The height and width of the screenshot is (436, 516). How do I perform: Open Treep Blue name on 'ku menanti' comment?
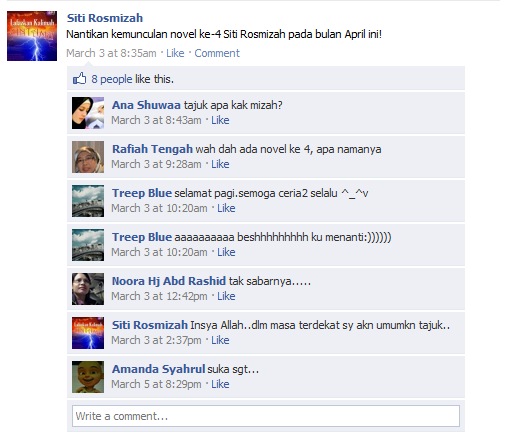pyautogui.click(x=142, y=237)
